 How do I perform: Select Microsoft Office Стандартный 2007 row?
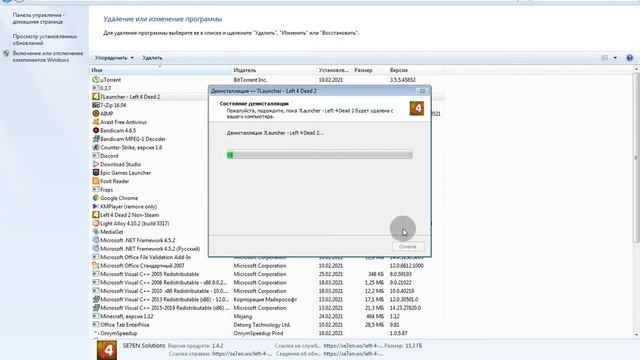click(267, 266)
